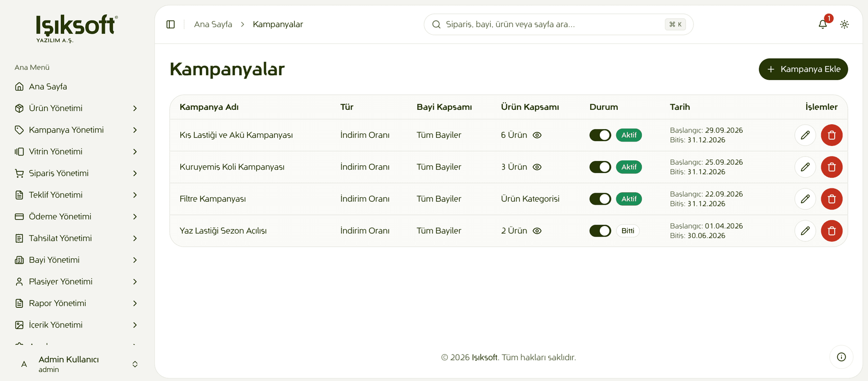Expand Kampanya Yönetimi menu
The height and width of the screenshot is (381, 868).
click(77, 130)
